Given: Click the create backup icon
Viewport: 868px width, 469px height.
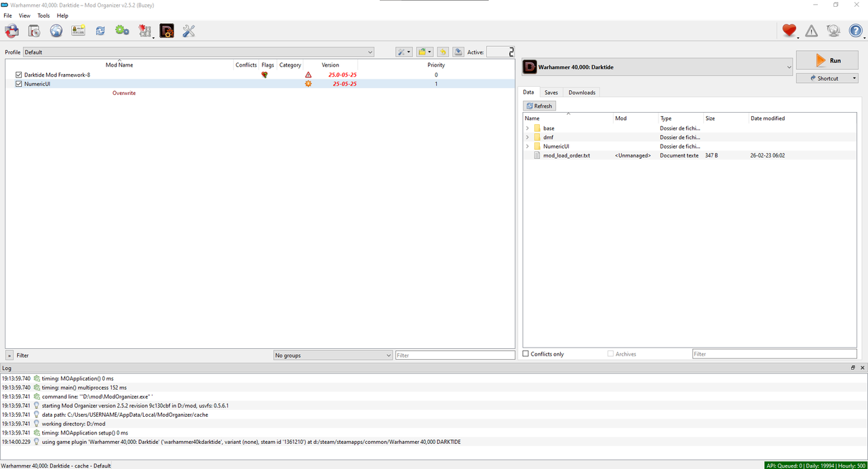Looking at the screenshot, I should [x=458, y=52].
